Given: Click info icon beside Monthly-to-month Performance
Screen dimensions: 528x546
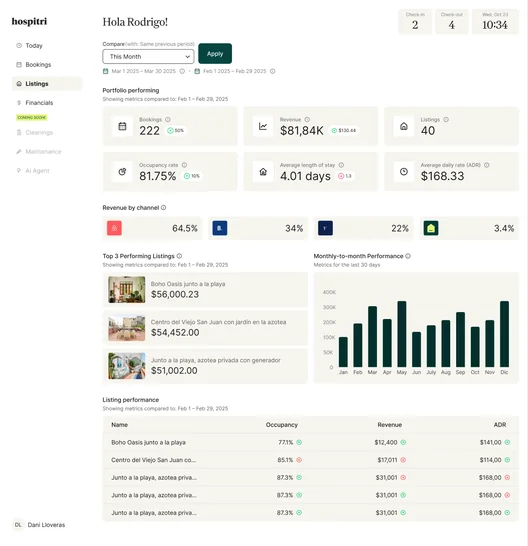Looking at the screenshot, I should pyautogui.click(x=408, y=256).
